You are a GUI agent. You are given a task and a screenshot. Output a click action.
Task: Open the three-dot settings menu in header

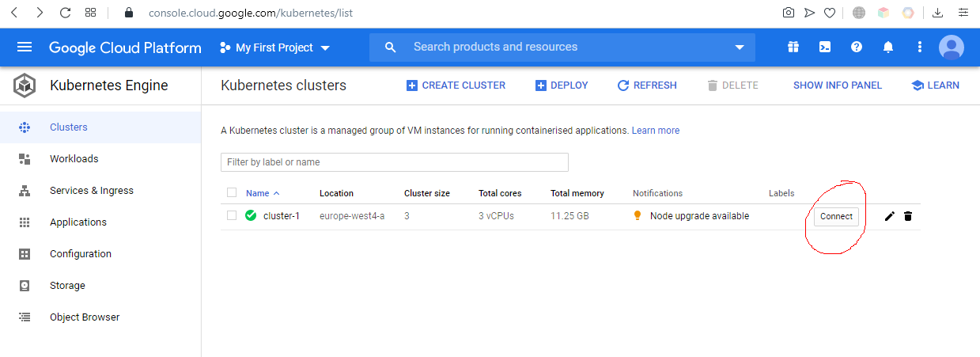pos(919,47)
